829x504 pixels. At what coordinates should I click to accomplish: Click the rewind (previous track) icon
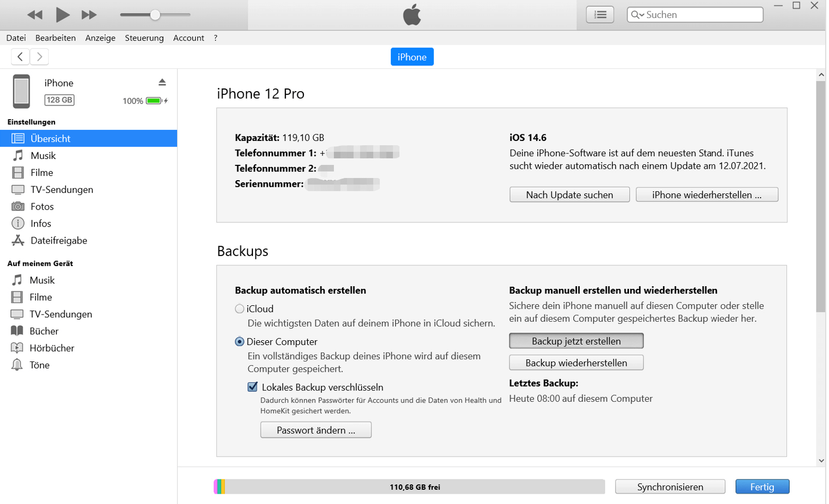tap(35, 15)
